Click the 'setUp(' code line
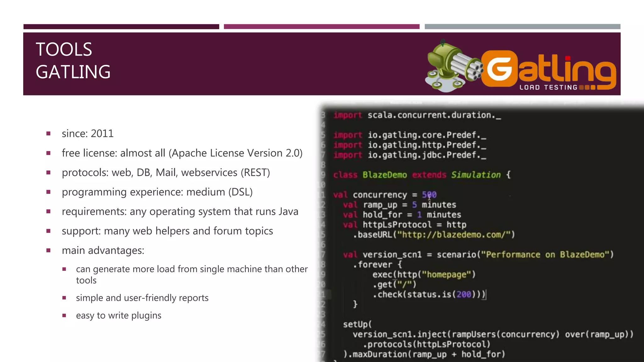The height and width of the screenshot is (362, 644). [x=358, y=325]
